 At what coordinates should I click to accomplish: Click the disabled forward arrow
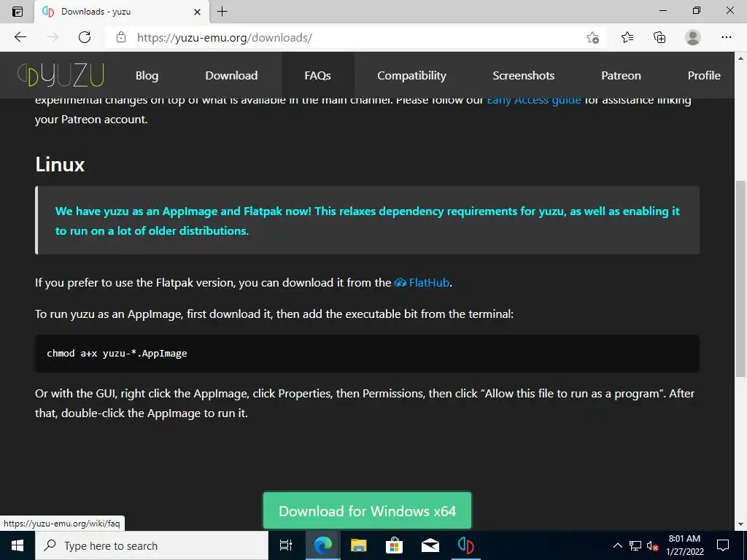[53, 37]
